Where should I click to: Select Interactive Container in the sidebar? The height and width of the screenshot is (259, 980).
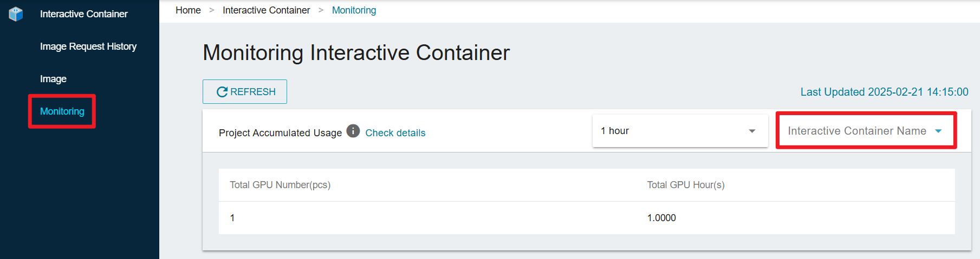pyautogui.click(x=84, y=14)
